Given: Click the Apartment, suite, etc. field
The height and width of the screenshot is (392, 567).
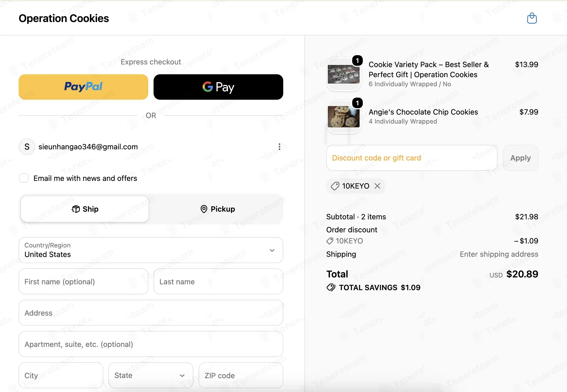Looking at the screenshot, I should pyautogui.click(x=151, y=344).
